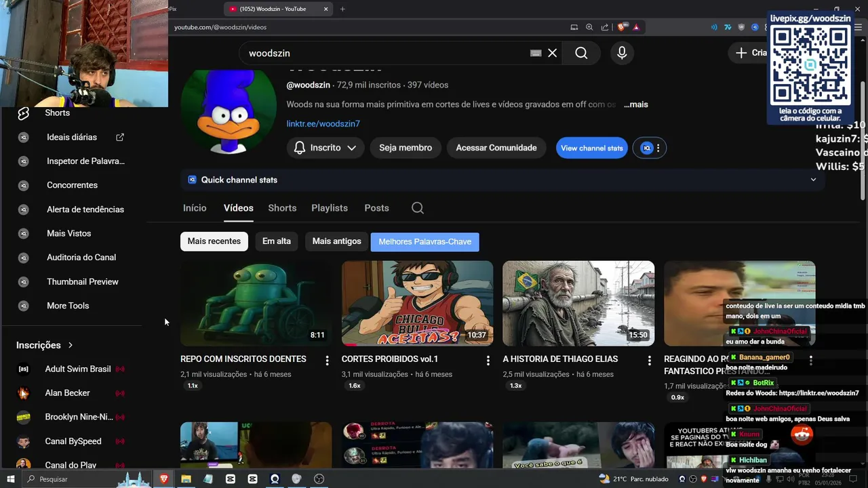Start voice search with the microphone
Image resolution: width=868 pixels, height=488 pixels.
click(x=622, y=53)
